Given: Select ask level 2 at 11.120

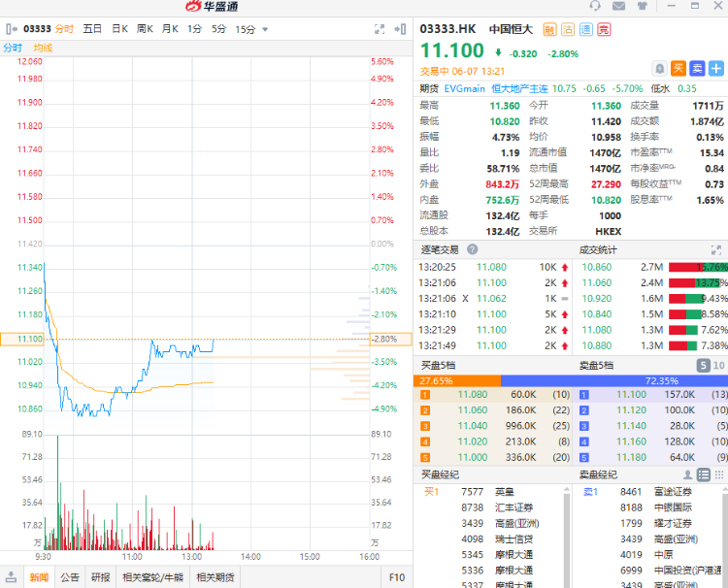Looking at the screenshot, I should point(651,410).
